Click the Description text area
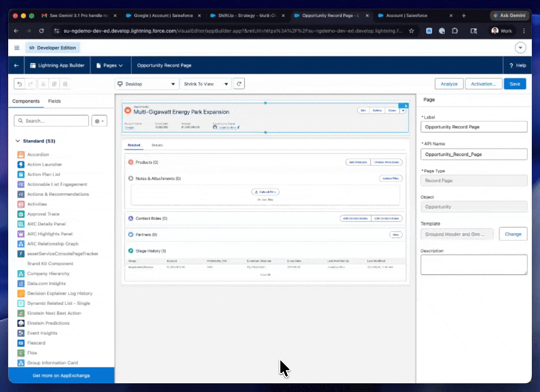The image size is (540, 392). pyautogui.click(x=474, y=265)
